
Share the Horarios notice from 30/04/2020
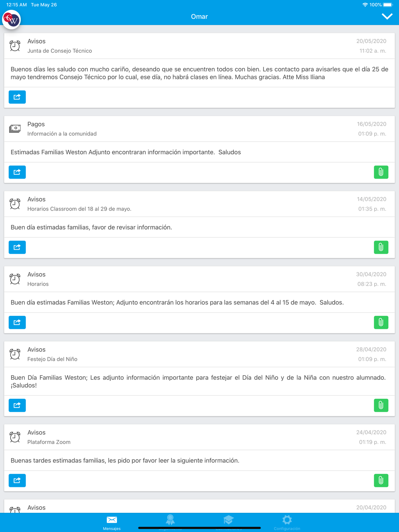(17, 322)
